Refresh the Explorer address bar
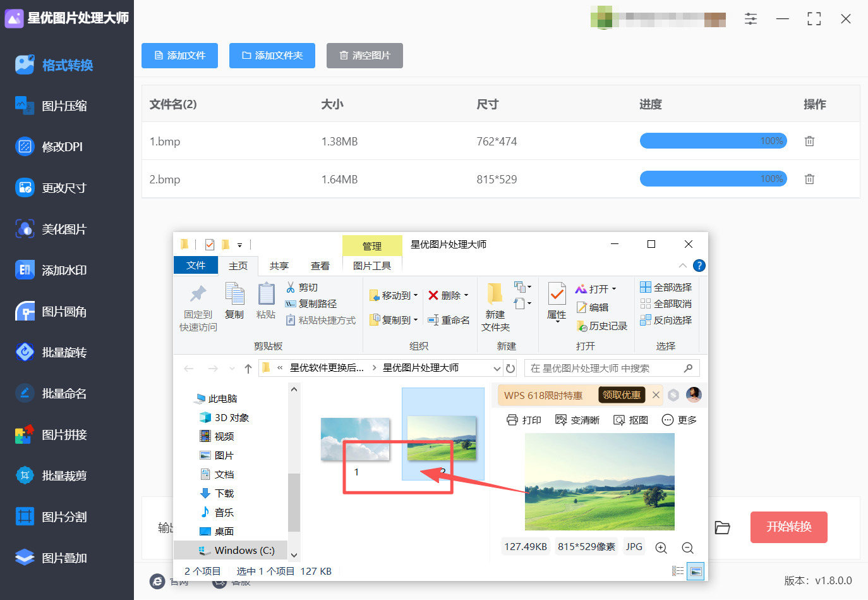 510,368
